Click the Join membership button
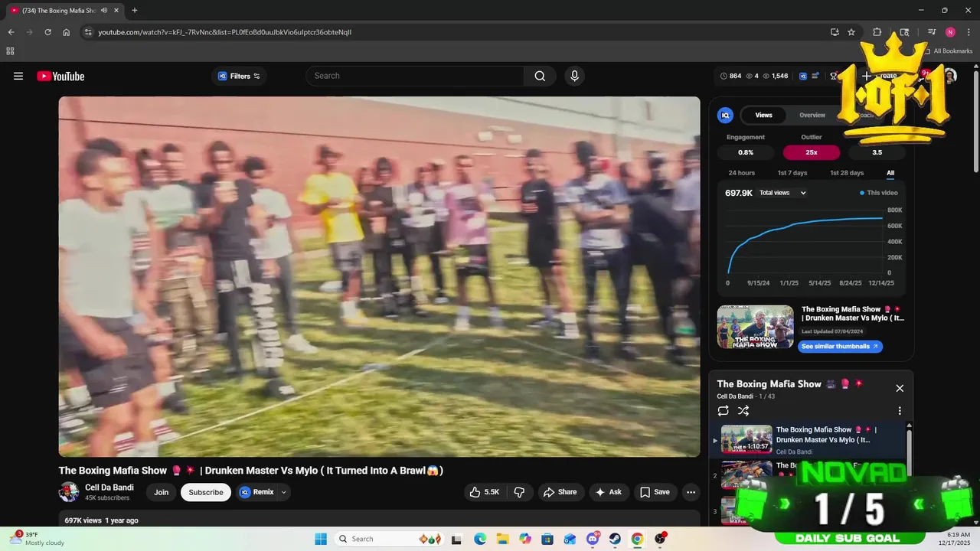Viewport: 980px width, 551px height. coord(161,492)
